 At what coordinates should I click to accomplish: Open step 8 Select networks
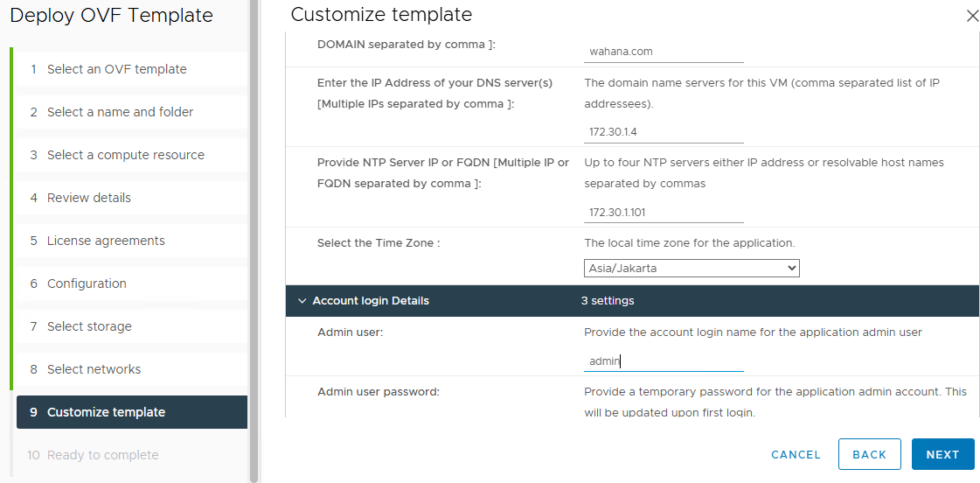pos(94,369)
